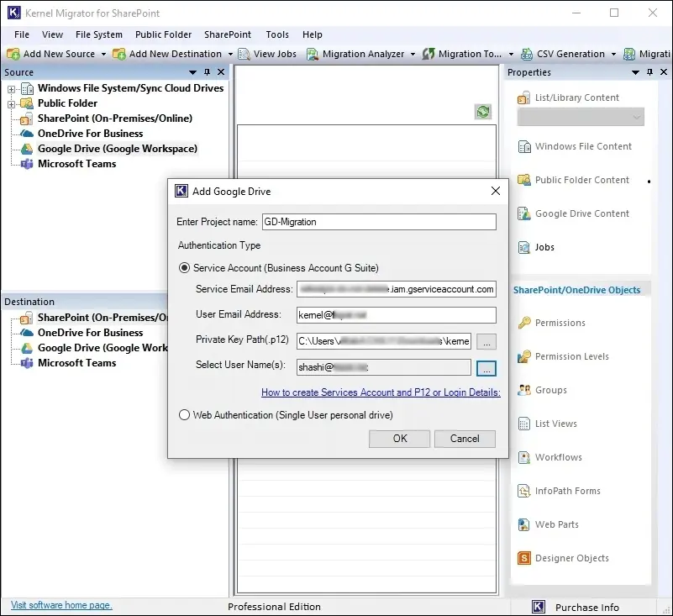
Task: Select Google Drive (Google Workspace) in Source tree
Action: pyautogui.click(x=117, y=149)
